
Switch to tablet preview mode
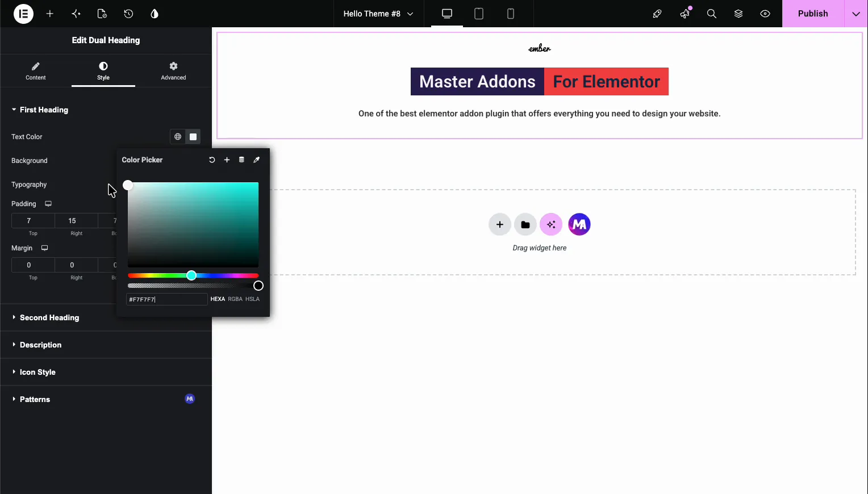pos(479,14)
